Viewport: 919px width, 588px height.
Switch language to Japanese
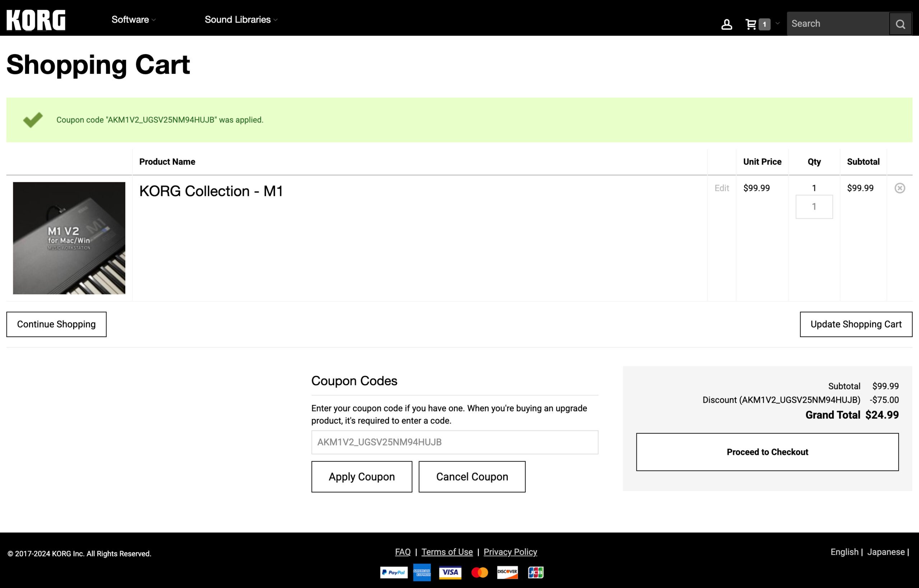click(x=886, y=552)
